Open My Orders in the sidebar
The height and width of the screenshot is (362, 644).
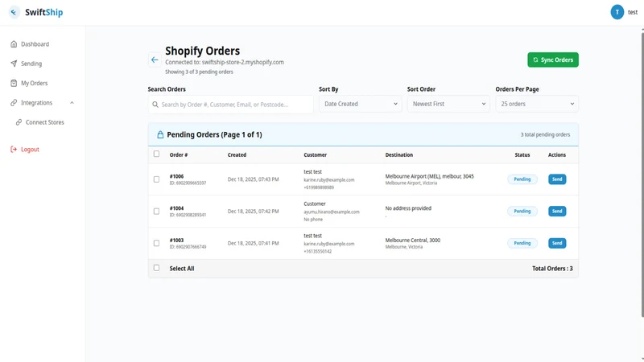(x=34, y=83)
